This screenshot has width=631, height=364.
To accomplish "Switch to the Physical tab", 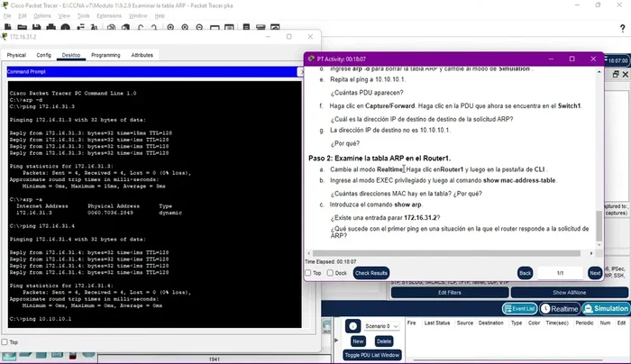I will [16, 55].
